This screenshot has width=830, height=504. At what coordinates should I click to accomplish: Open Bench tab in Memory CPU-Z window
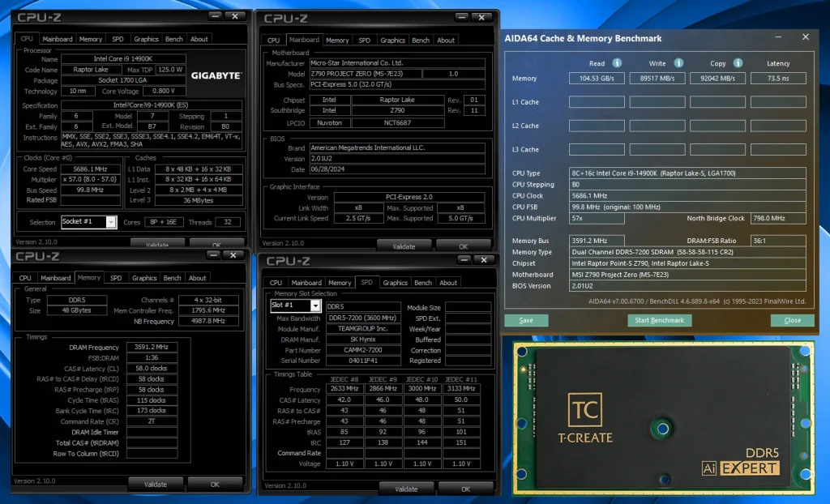click(172, 278)
